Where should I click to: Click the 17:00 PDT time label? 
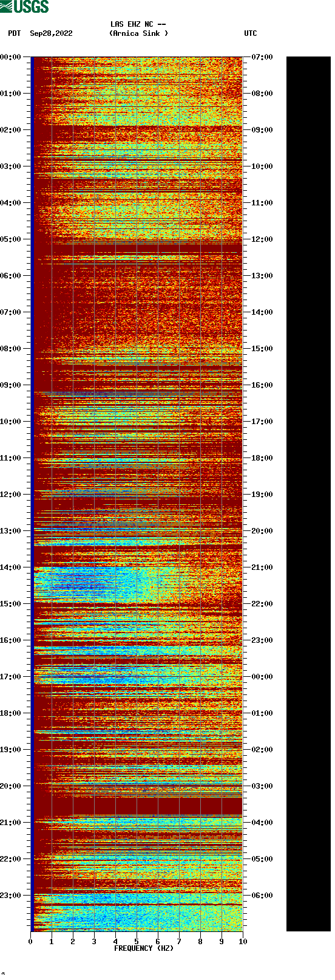10,677
